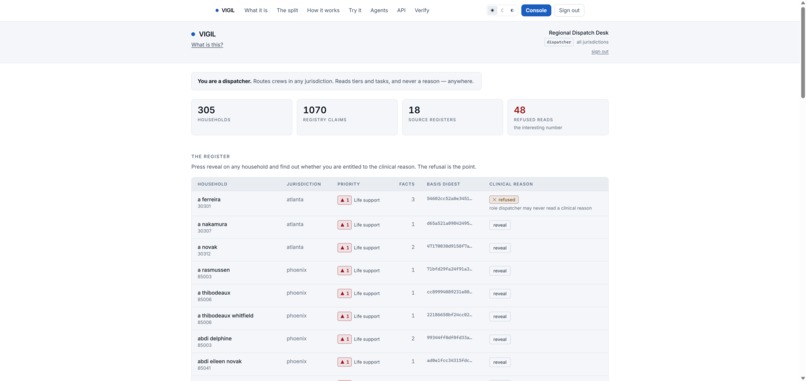The width and height of the screenshot is (806, 381).
Task: Click 'role dispatcher may never read' refusal message
Action: click(540, 208)
